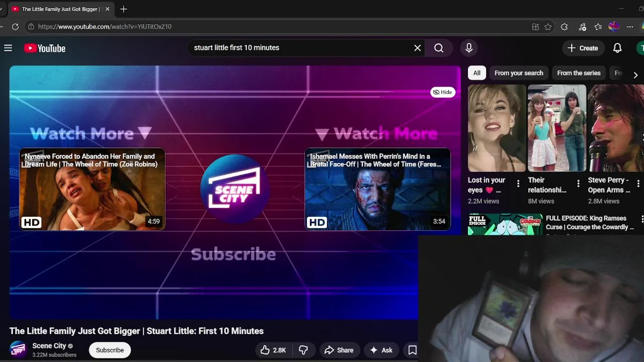
Task: Open the browser favorites list icon
Action: point(598,27)
